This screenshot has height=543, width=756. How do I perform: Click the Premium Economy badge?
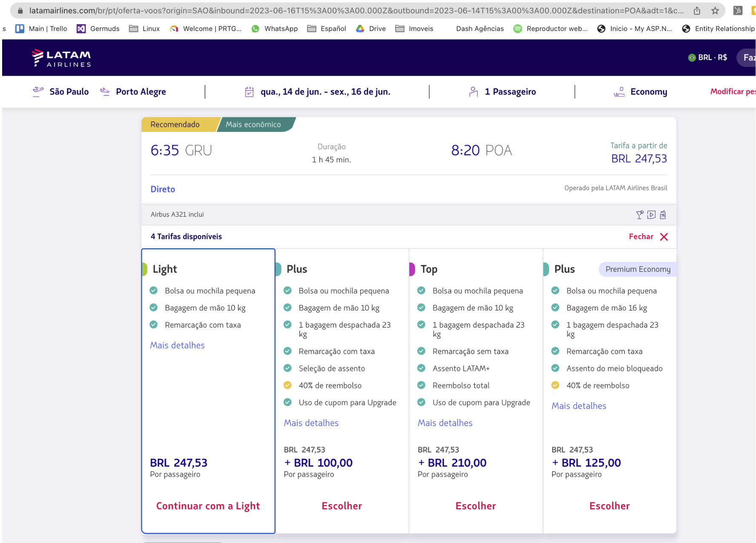[637, 269]
